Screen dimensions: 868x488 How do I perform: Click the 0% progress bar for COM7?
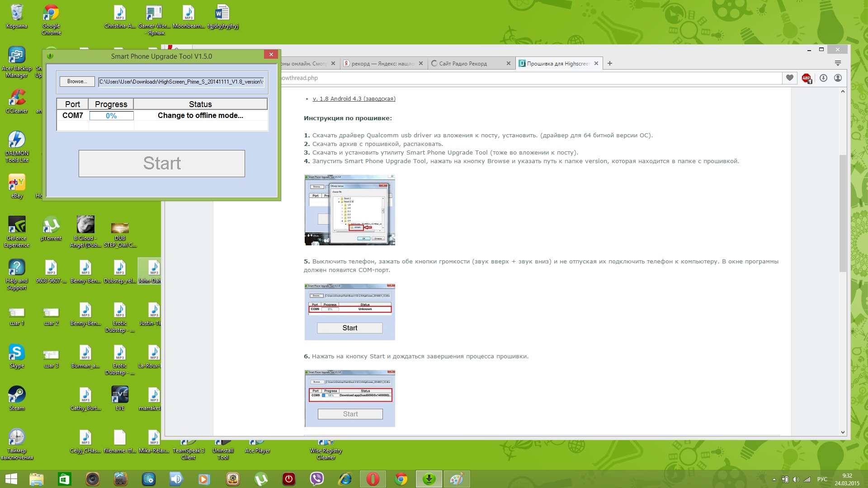pyautogui.click(x=111, y=116)
